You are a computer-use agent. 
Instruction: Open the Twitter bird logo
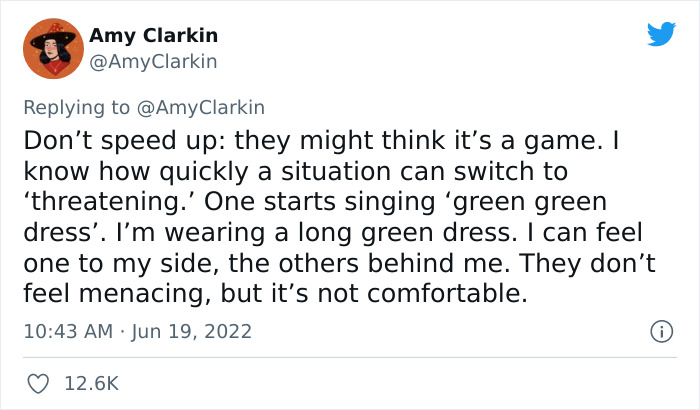pos(661,35)
